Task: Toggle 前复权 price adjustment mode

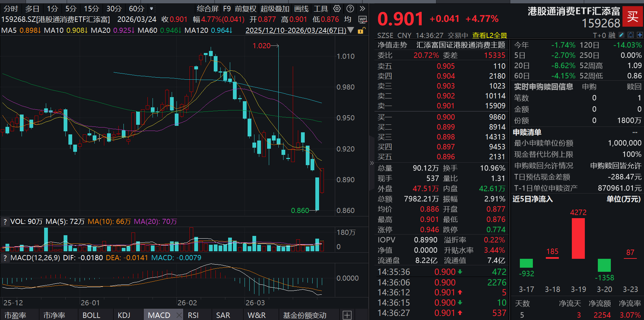Action: coord(245,9)
